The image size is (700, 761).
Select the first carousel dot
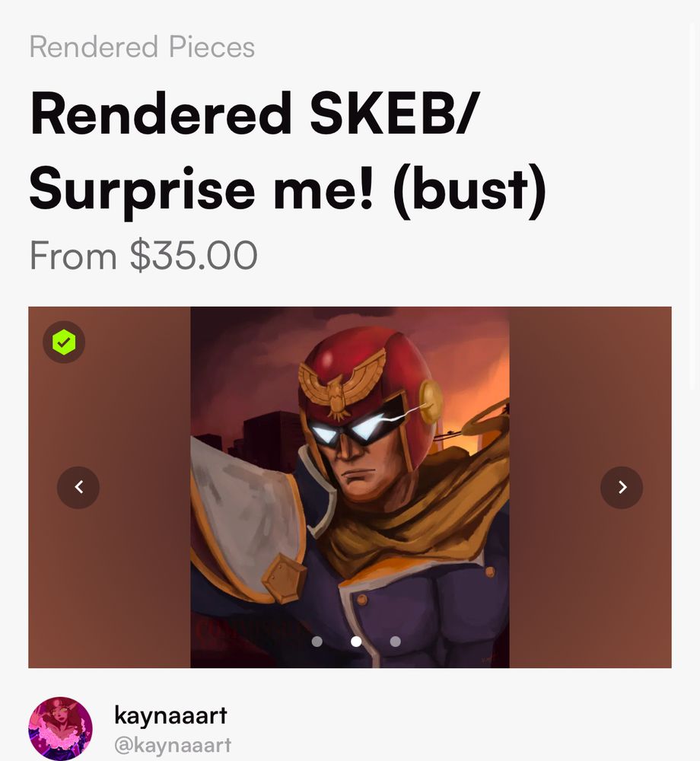[317, 642]
